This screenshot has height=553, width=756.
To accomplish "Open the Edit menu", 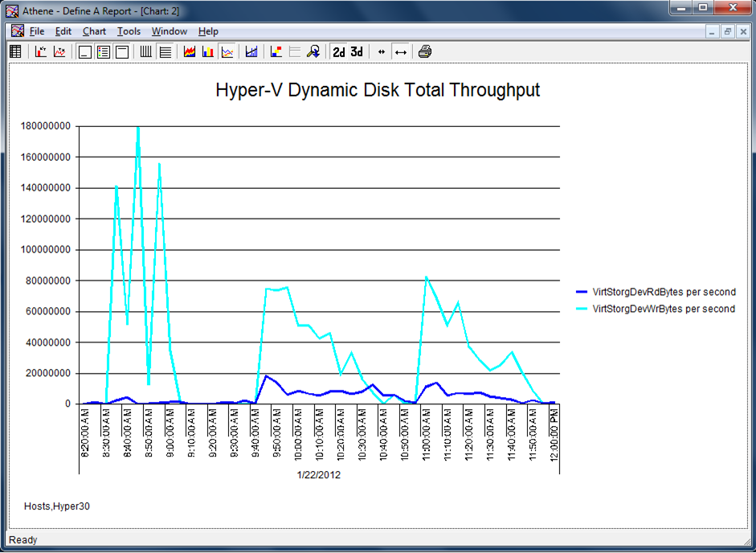I will 63,31.
